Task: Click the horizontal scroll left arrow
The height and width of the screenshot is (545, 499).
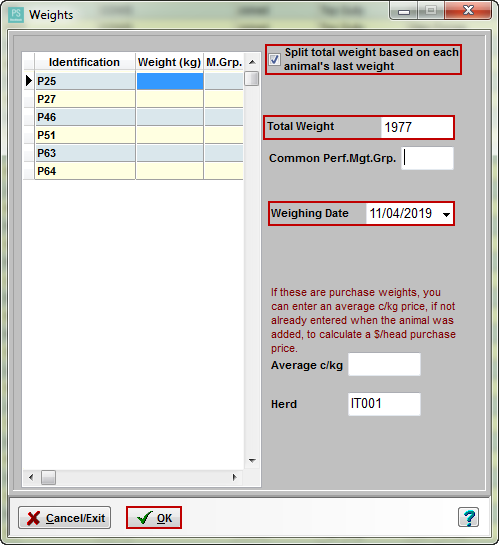Action: pos(31,477)
